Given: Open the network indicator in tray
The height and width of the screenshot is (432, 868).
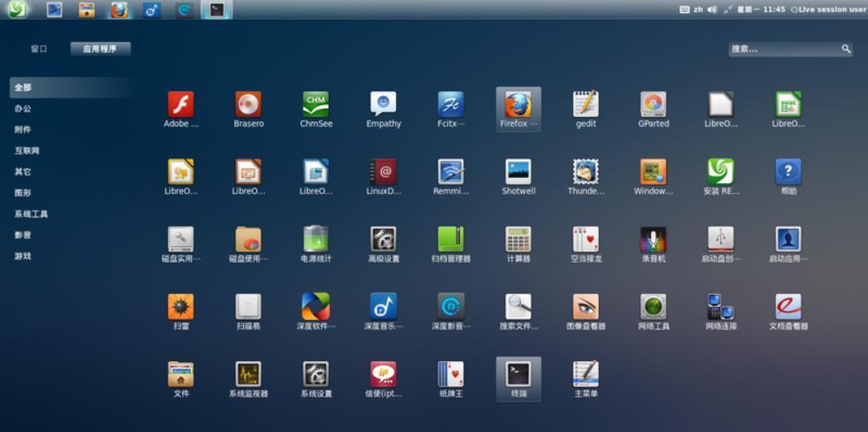Looking at the screenshot, I should click(727, 10).
